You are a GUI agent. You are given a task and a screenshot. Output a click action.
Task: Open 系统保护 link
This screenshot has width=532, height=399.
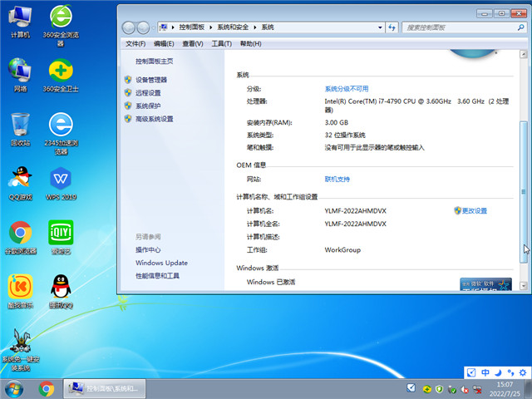pos(148,106)
